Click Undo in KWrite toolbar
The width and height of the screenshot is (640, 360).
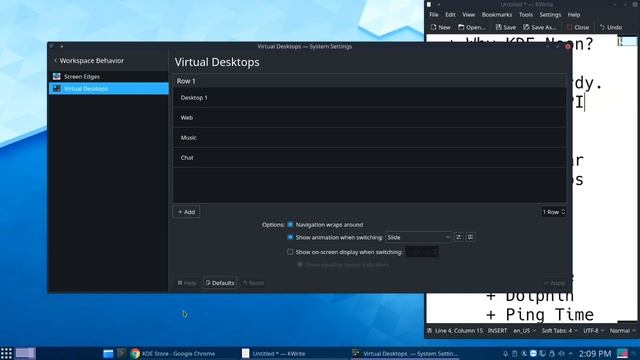click(x=611, y=27)
